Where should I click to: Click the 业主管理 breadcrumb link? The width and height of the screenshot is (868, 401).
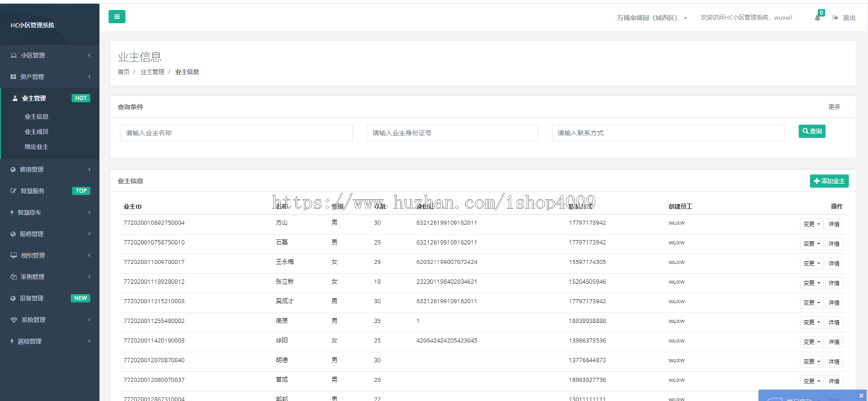click(x=153, y=72)
